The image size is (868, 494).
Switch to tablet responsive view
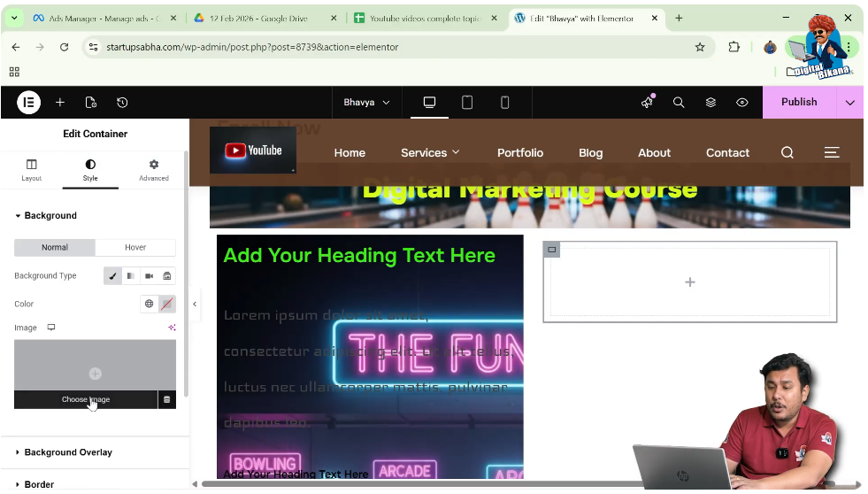tap(467, 103)
